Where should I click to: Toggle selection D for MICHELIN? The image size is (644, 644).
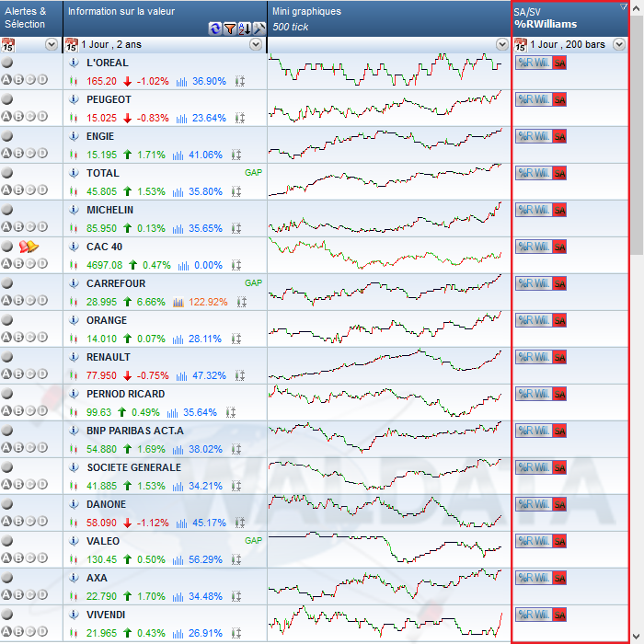(x=42, y=226)
